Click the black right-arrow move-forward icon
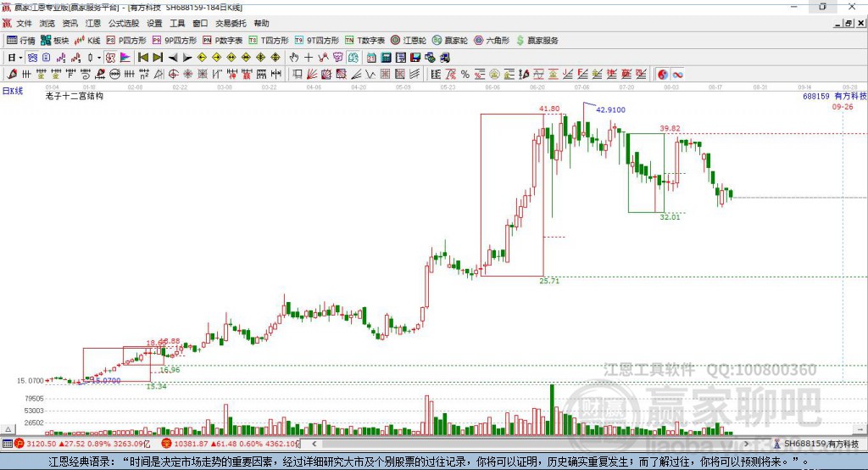 click(x=187, y=58)
